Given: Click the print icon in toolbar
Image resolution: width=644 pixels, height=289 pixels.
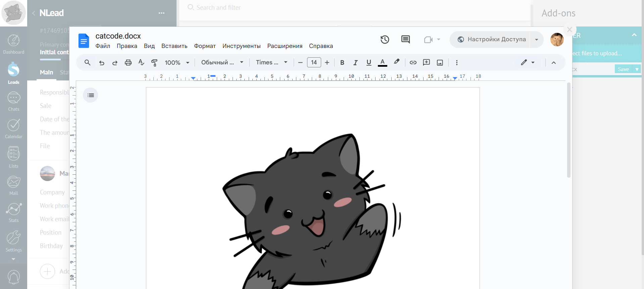Looking at the screenshot, I should tap(128, 62).
